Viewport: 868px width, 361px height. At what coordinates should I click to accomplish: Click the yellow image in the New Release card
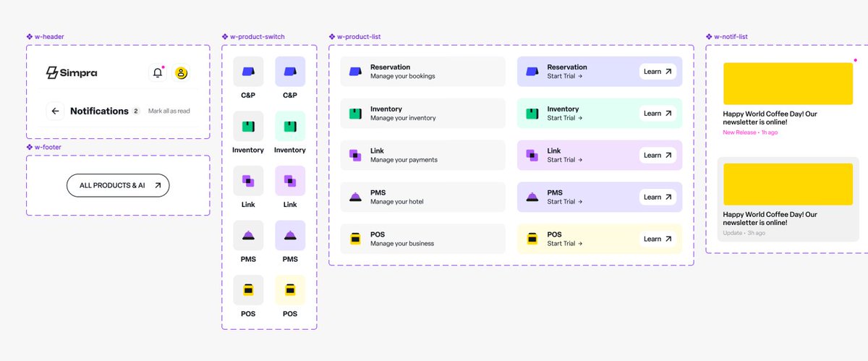point(788,84)
